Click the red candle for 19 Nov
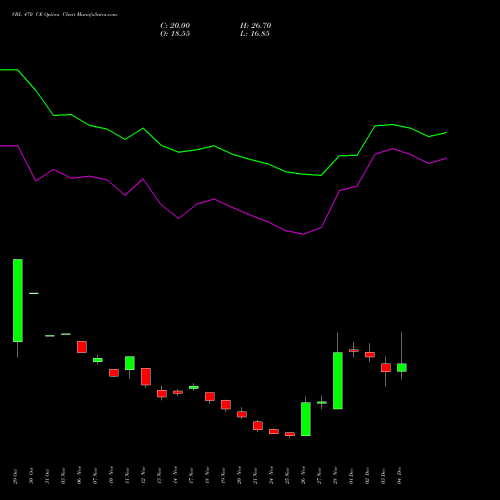 [226, 405]
